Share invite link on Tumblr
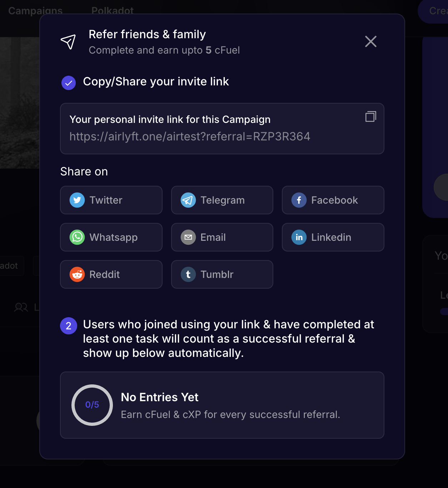 (x=222, y=274)
